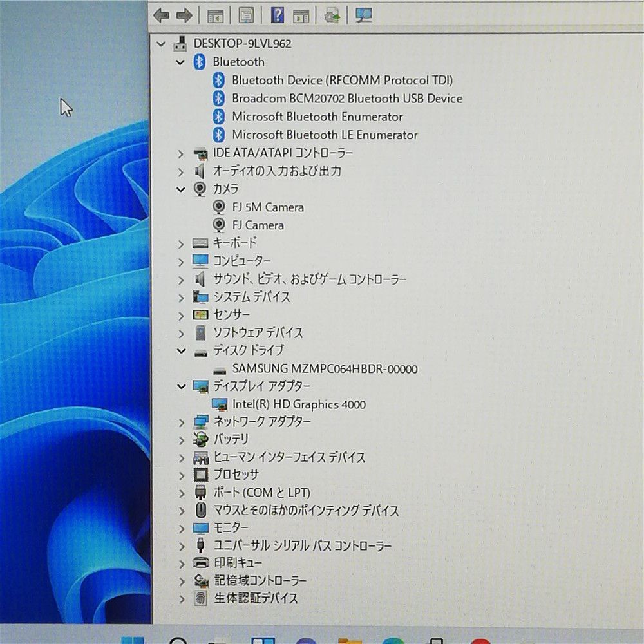Expand the センサー category

pos(181,316)
